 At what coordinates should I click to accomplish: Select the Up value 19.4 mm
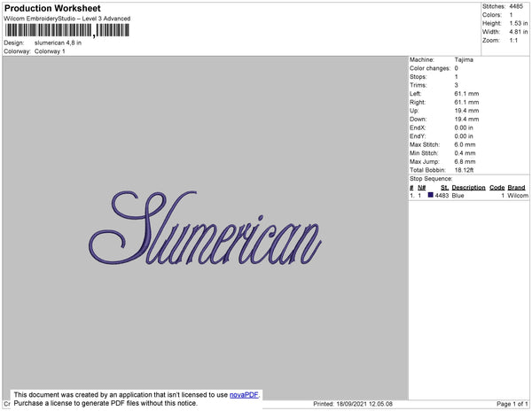point(466,111)
